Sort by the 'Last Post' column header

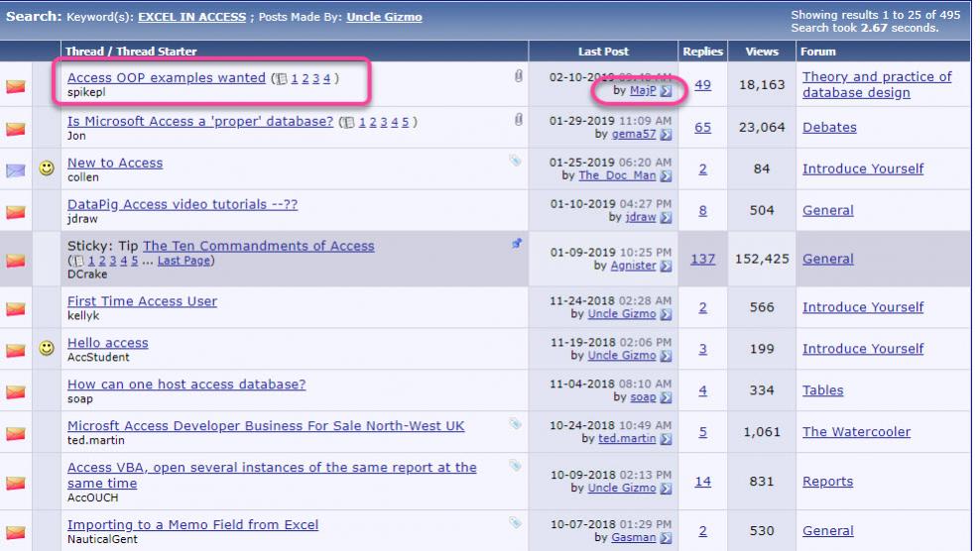point(603,52)
